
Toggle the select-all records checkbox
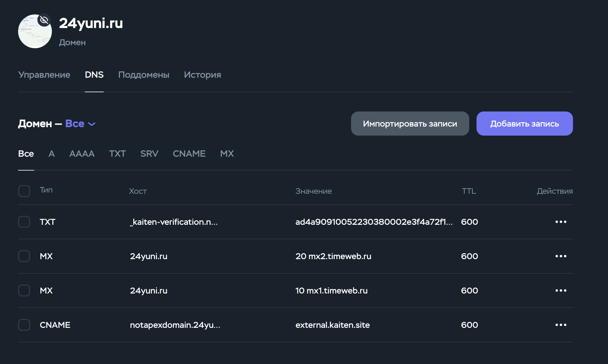click(x=24, y=191)
